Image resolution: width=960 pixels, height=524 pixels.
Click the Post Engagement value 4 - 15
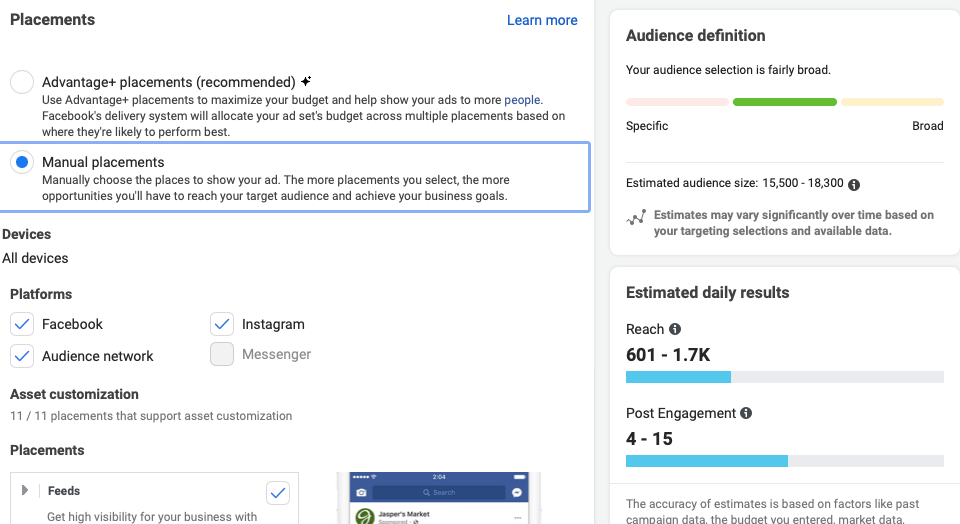[x=649, y=439]
